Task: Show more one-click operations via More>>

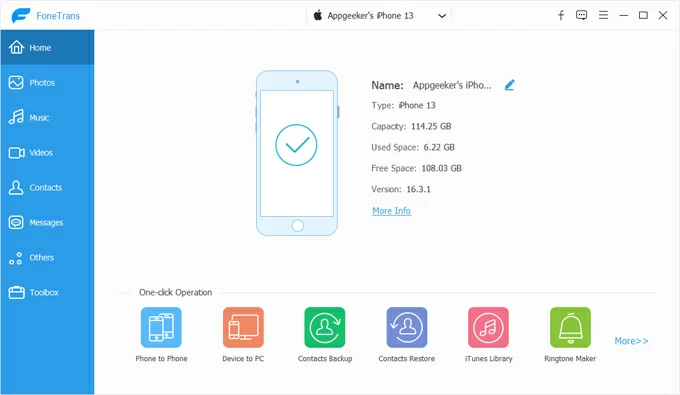Action: (x=631, y=341)
